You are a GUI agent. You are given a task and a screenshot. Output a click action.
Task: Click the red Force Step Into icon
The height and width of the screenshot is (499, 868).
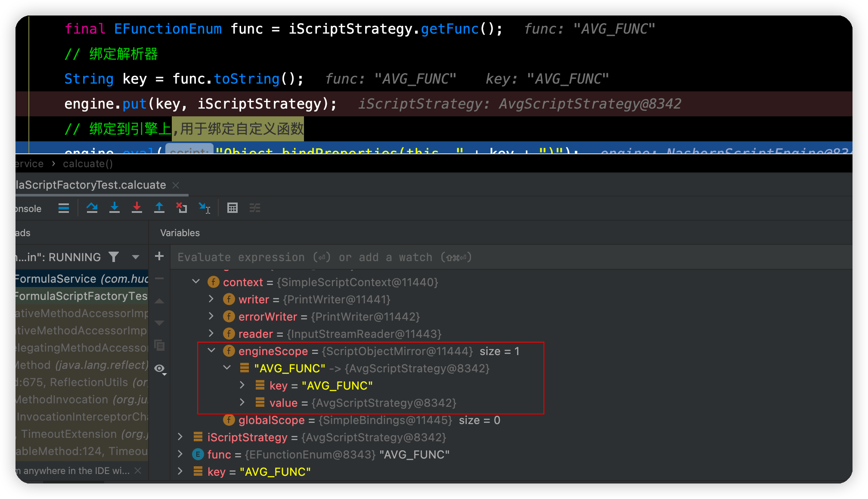(x=137, y=208)
